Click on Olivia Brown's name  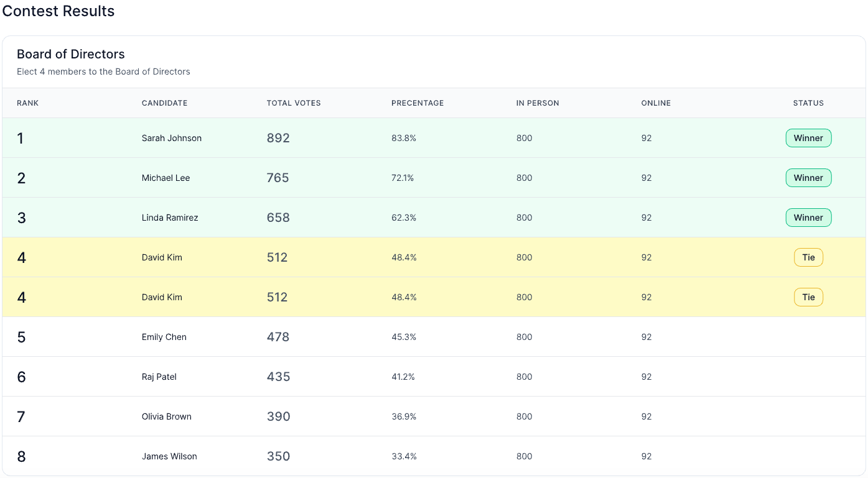pyautogui.click(x=167, y=416)
